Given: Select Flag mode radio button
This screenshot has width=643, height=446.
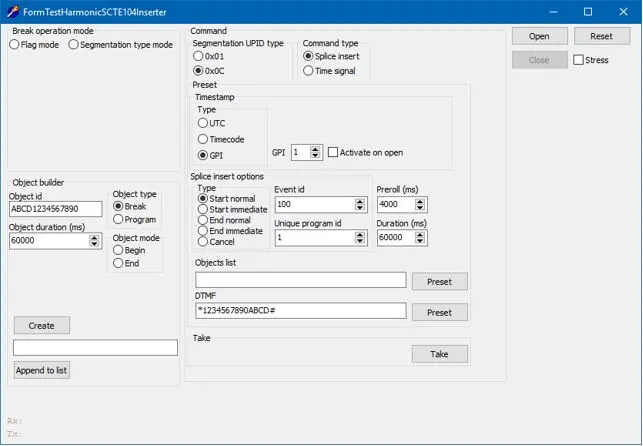Looking at the screenshot, I should [x=15, y=45].
